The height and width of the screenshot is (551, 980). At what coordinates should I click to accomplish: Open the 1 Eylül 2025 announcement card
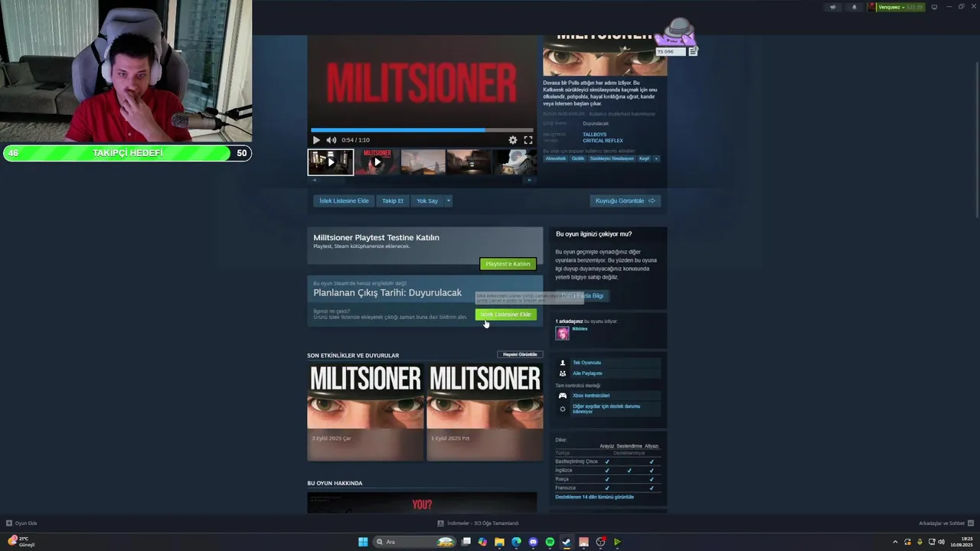pos(485,411)
